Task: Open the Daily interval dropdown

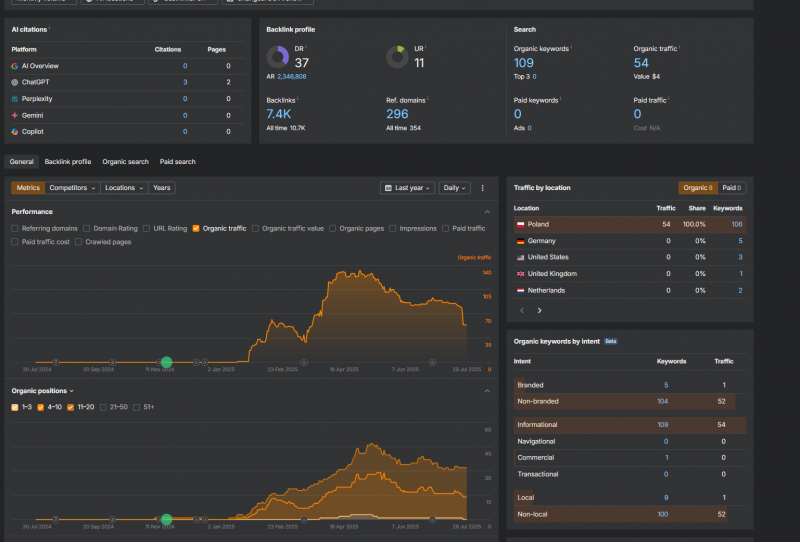Action: 455,188
